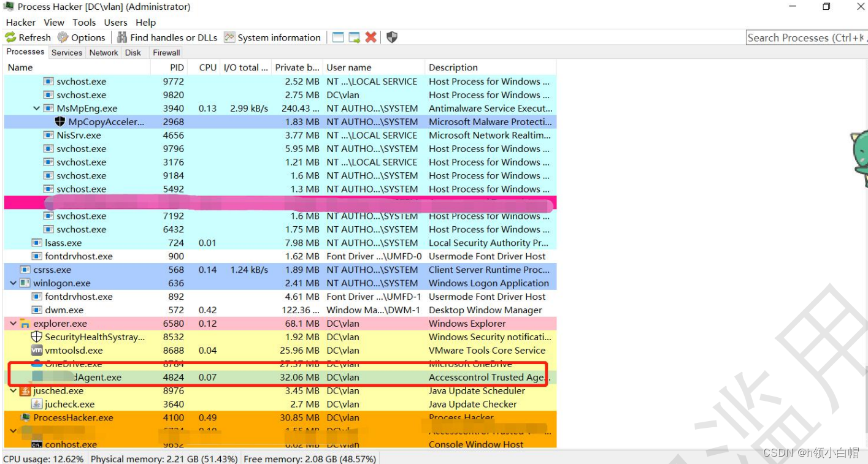868x464 pixels.
Task: Collapse the jusched.exe tree node
Action: tap(13, 390)
